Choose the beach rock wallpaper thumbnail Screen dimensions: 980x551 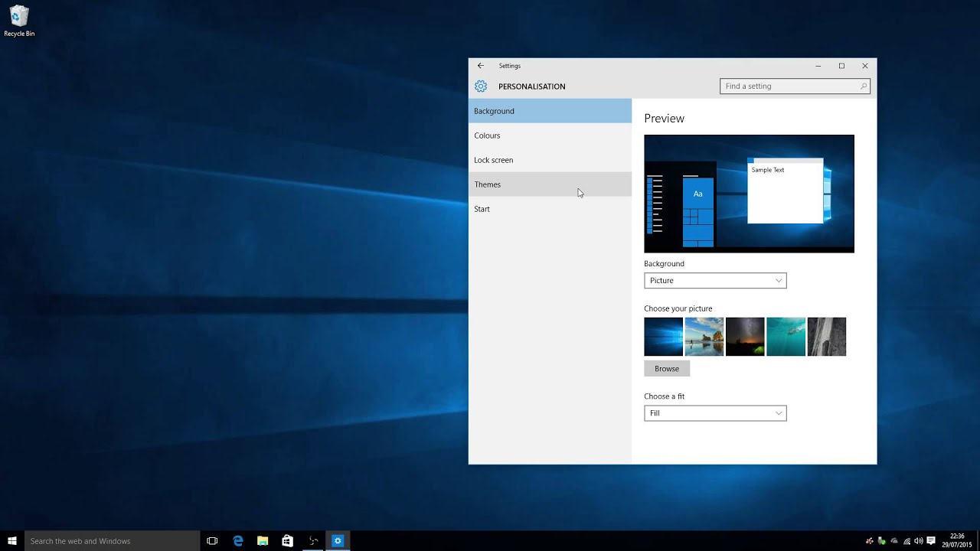704,337
